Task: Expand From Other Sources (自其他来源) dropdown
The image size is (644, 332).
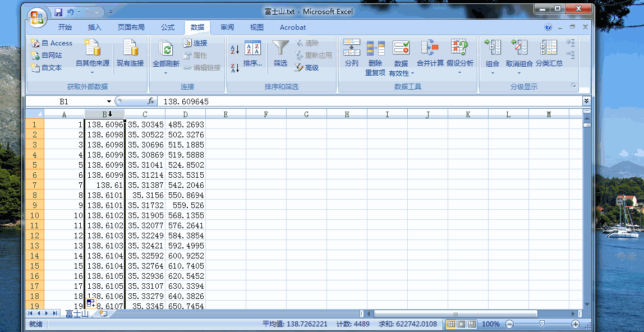Action: click(93, 73)
